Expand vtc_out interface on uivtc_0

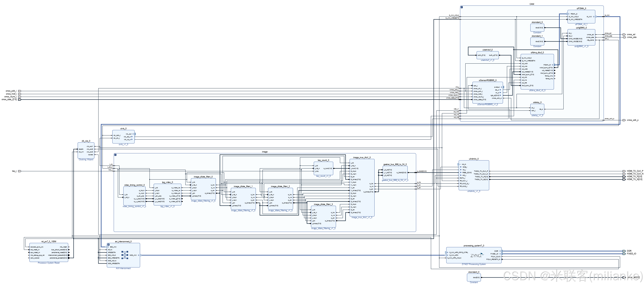[133, 134]
